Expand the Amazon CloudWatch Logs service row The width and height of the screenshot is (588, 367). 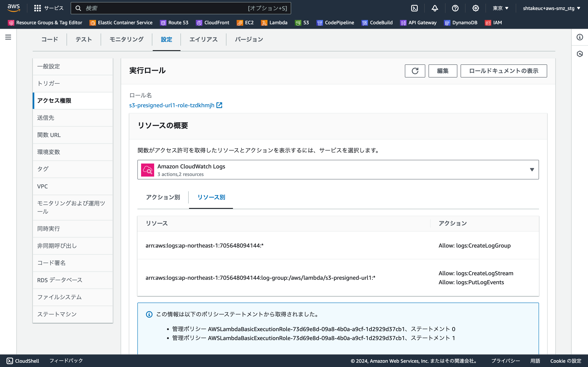pyautogui.click(x=532, y=169)
